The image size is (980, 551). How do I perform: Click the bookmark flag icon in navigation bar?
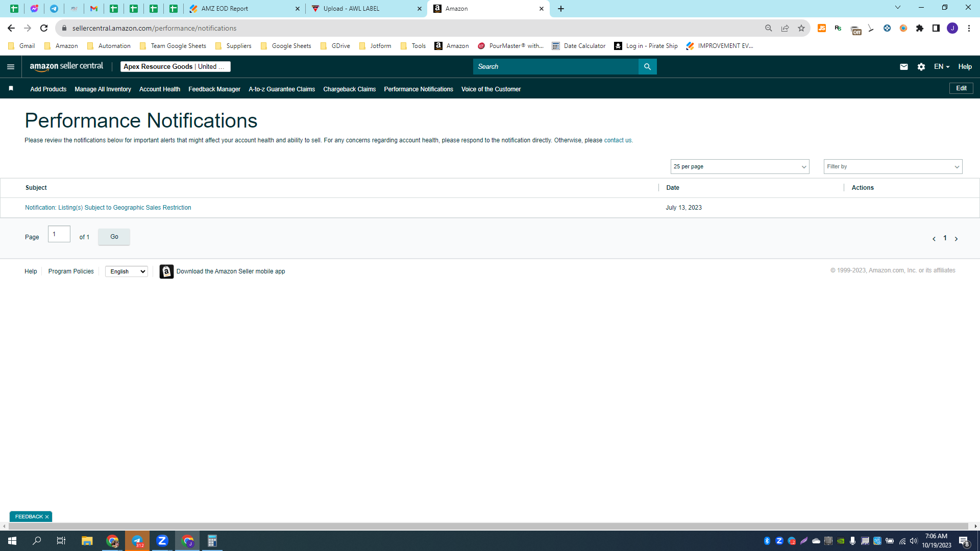pos(11,89)
